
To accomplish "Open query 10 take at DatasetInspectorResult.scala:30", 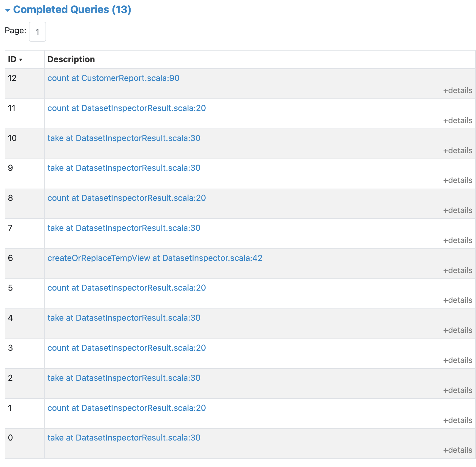I will pyautogui.click(x=124, y=138).
